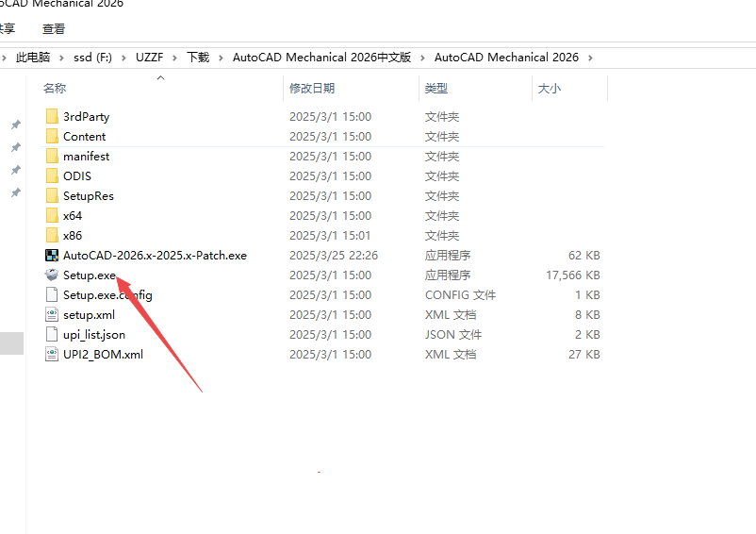Open the 查看 ribbon tab

54,29
